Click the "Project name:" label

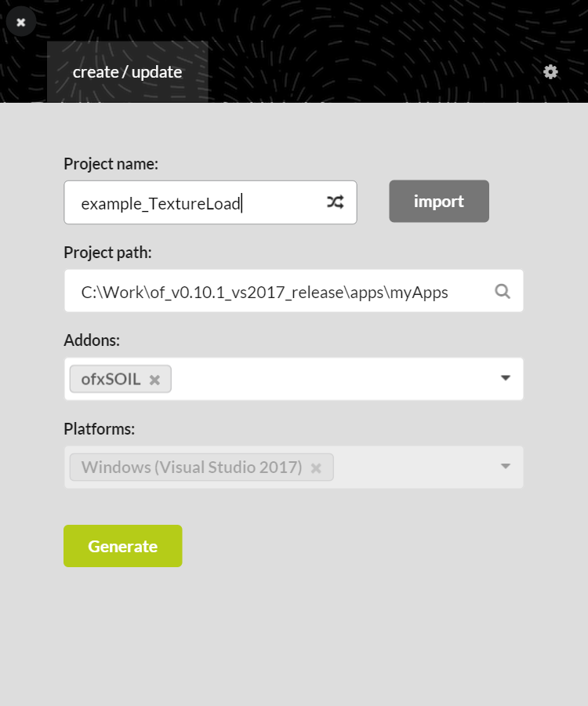pyautogui.click(x=111, y=164)
